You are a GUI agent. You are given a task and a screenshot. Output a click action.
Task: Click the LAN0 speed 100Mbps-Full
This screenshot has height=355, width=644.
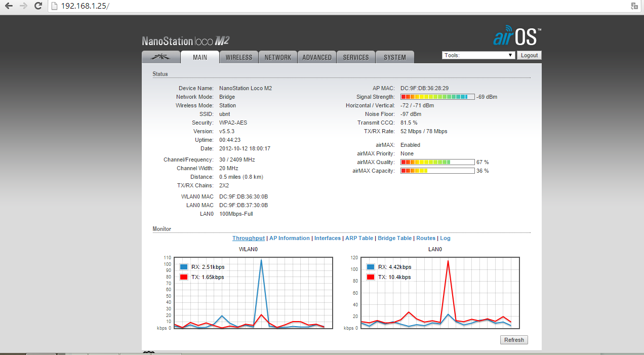[236, 214]
